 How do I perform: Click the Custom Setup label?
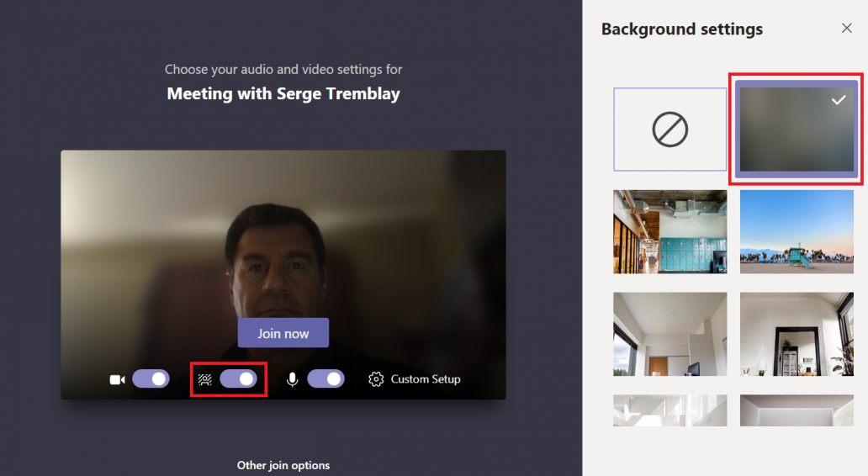click(x=426, y=379)
